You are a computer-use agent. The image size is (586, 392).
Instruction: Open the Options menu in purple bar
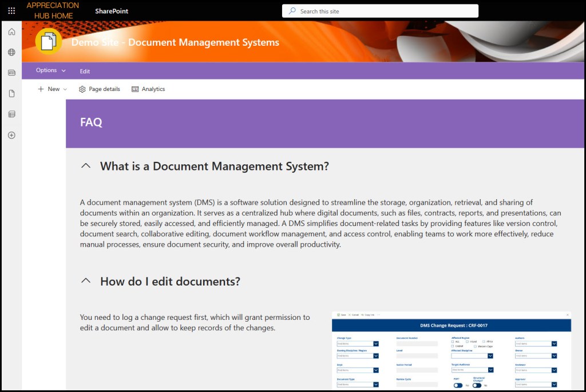tap(50, 70)
